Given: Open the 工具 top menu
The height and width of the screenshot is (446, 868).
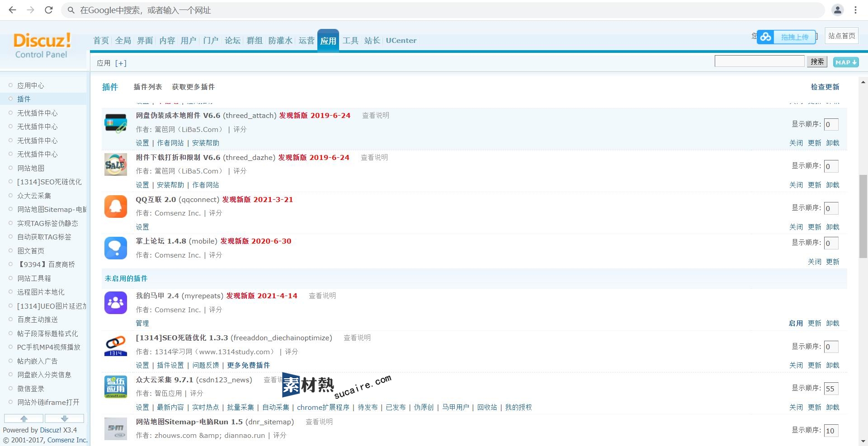Looking at the screenshot, I should point(350,41).
